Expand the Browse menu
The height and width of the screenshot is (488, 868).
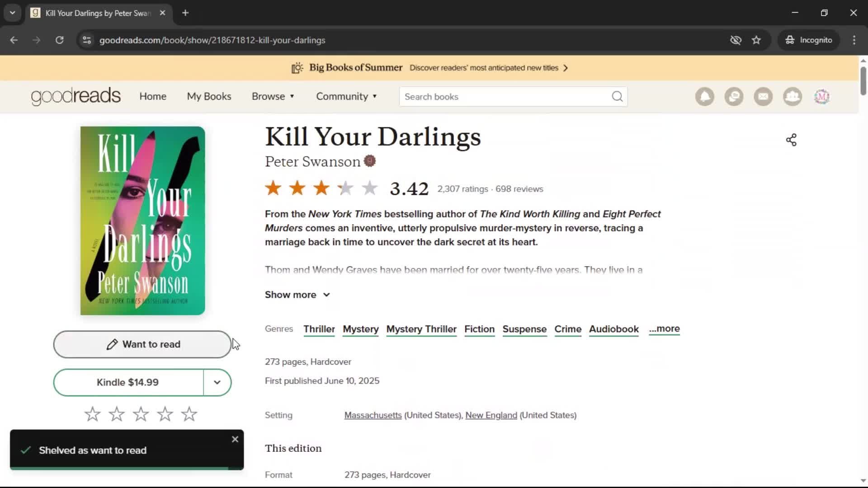pos(273,96)
